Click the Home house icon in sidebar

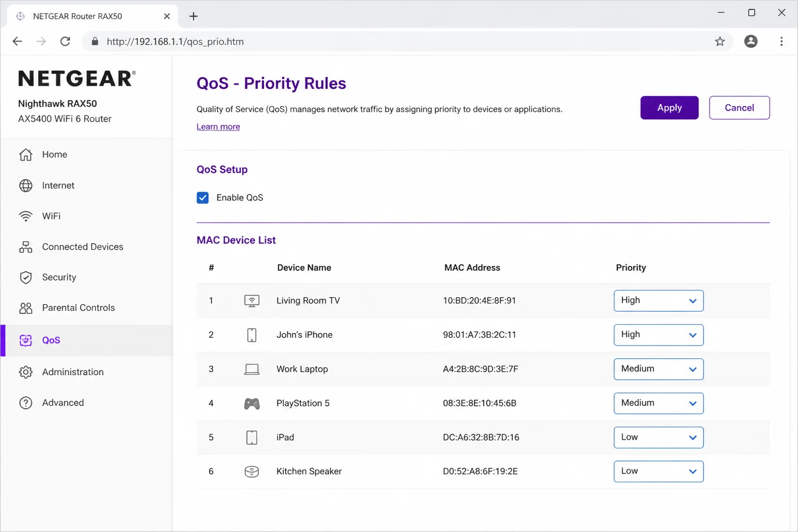click(x=25, y=154)
